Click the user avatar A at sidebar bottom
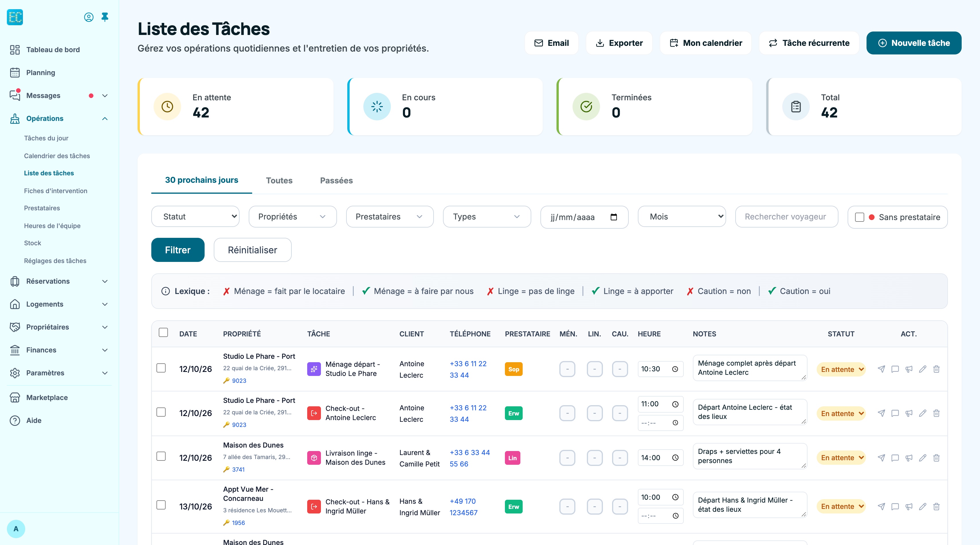The height and width of the screenshot is (545, 980). 16,529
